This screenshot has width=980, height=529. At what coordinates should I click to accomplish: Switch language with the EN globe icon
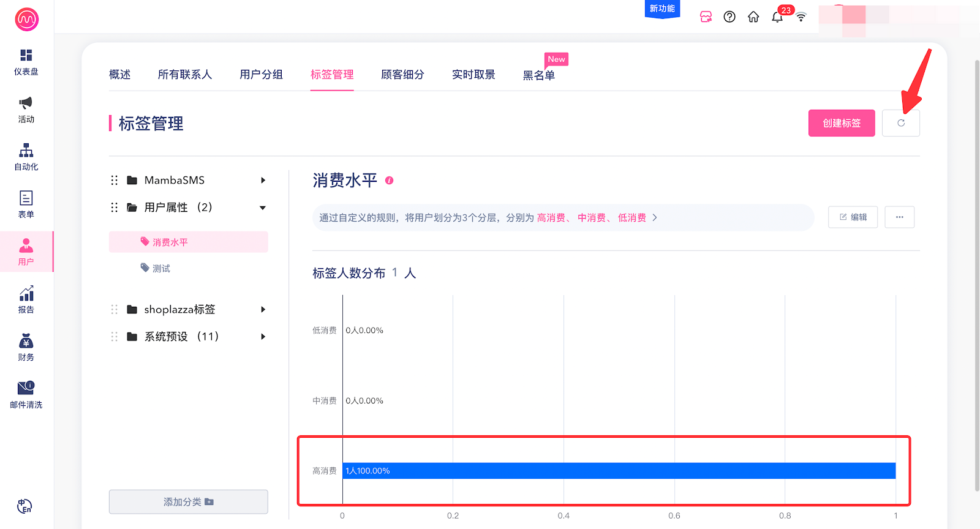pos(24,506)
